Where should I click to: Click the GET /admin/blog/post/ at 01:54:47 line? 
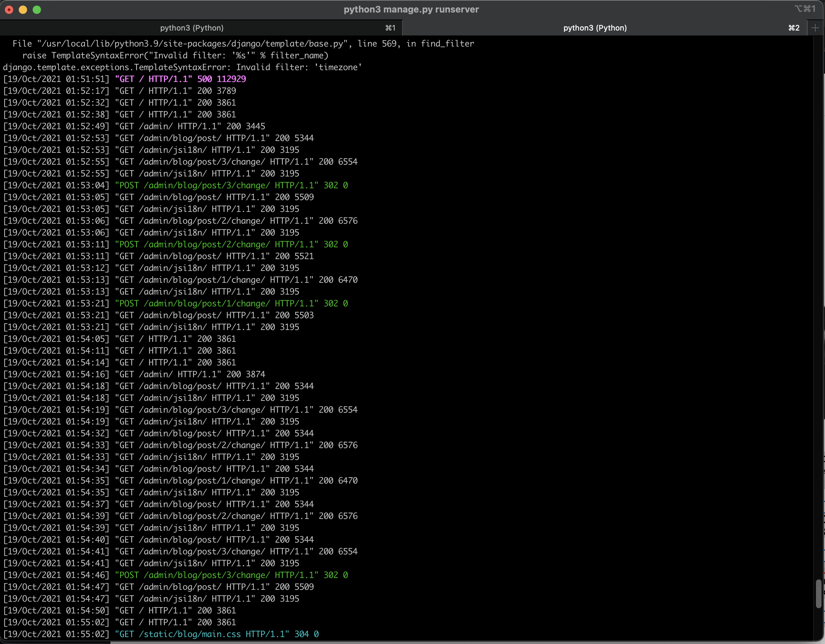(159, 587)
